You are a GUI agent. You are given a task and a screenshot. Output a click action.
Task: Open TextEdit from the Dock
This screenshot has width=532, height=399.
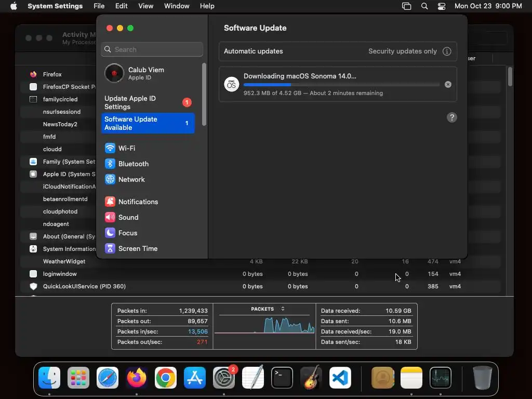tap(253, 378)
